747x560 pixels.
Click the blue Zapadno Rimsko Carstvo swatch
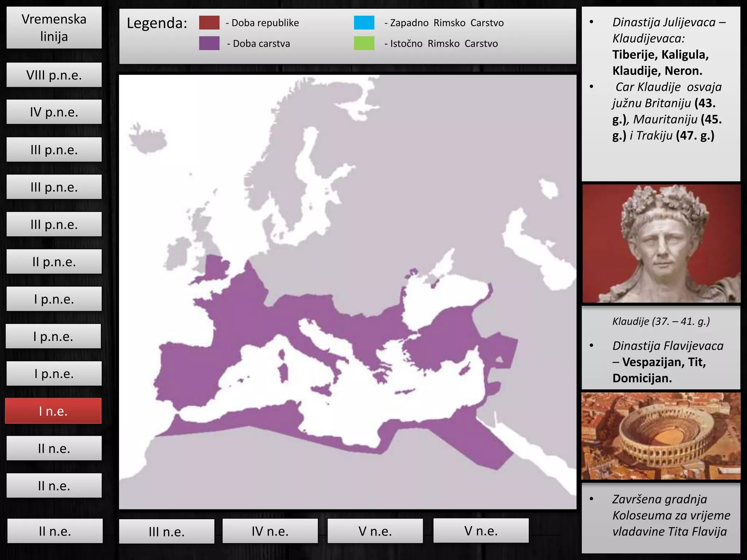click(364, 23)
